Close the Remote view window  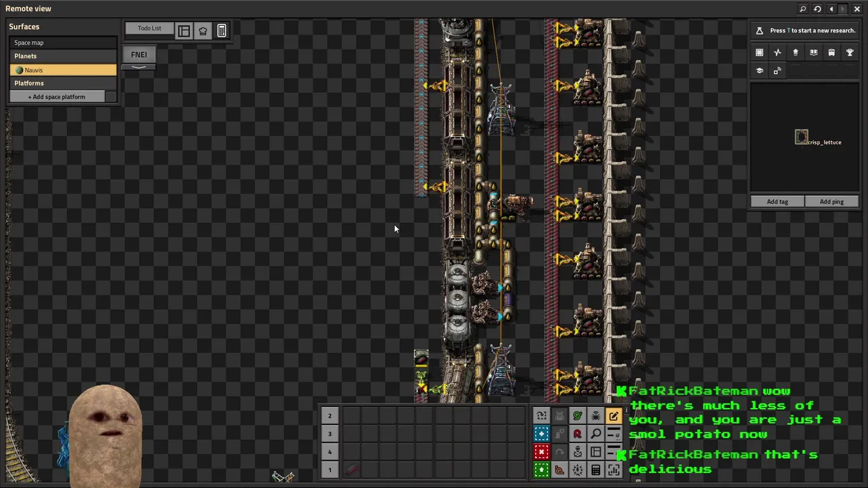857,9
